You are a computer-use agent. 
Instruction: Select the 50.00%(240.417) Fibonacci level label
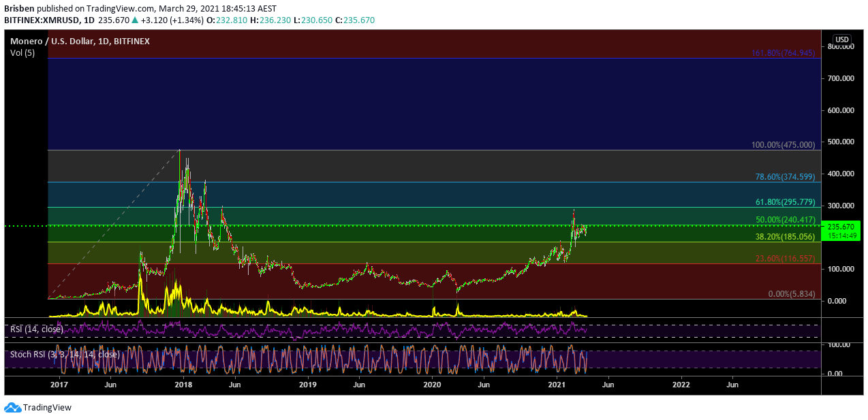786,220
